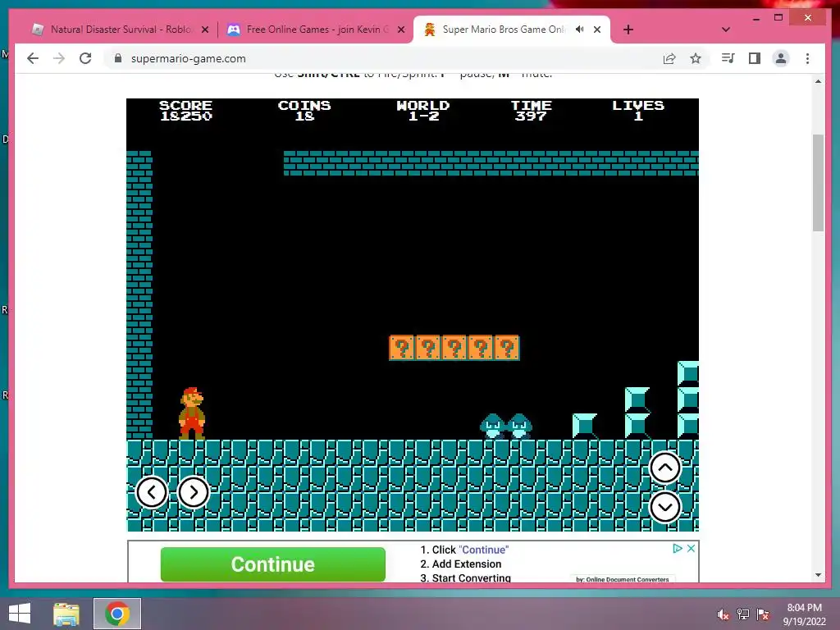Jump using the on-screen up arrow
The width and height of the screenshot is (840, 630).
(664, 468)
